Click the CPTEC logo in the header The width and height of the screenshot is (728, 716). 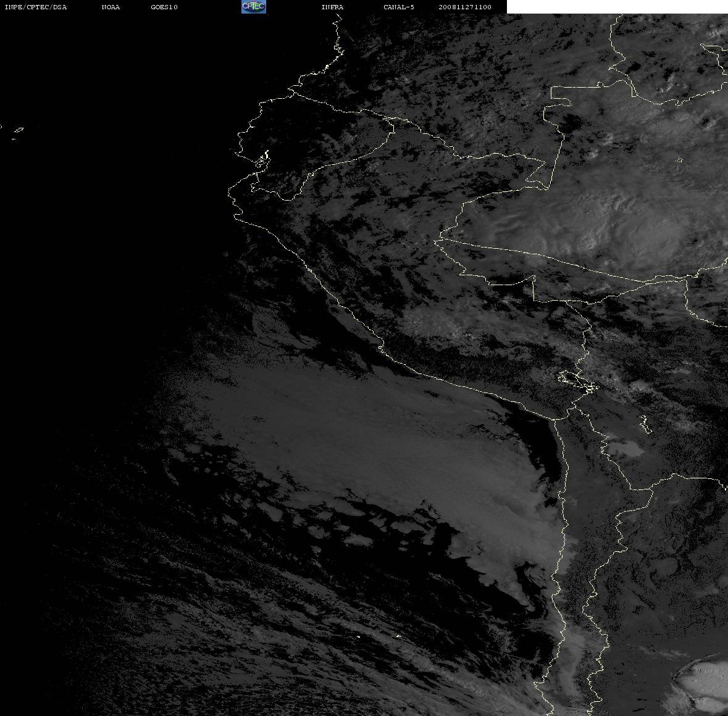[x=254, y=7]
